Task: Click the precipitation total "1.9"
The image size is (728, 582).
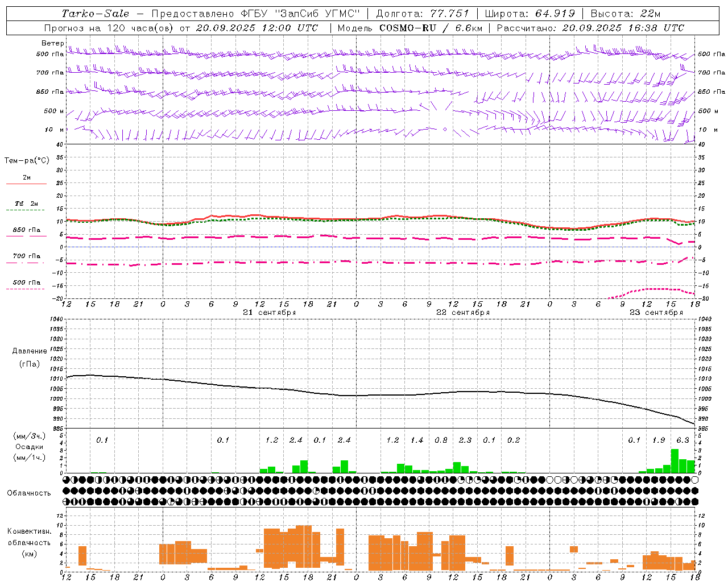Action: click(x=659, y=440)
